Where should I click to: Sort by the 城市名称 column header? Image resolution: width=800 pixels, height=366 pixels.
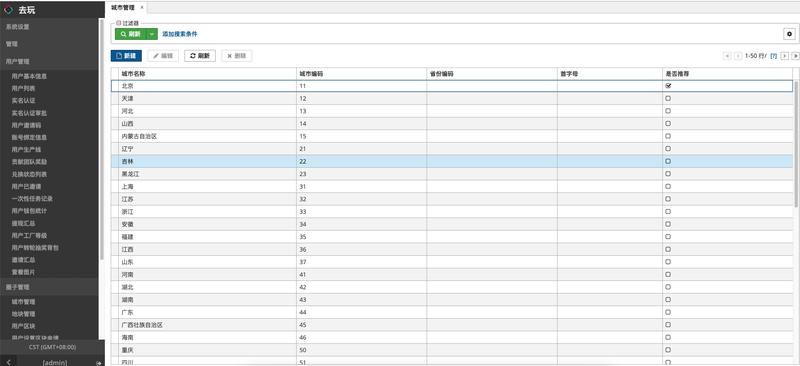pyautogui.click(x=208, y=74)
